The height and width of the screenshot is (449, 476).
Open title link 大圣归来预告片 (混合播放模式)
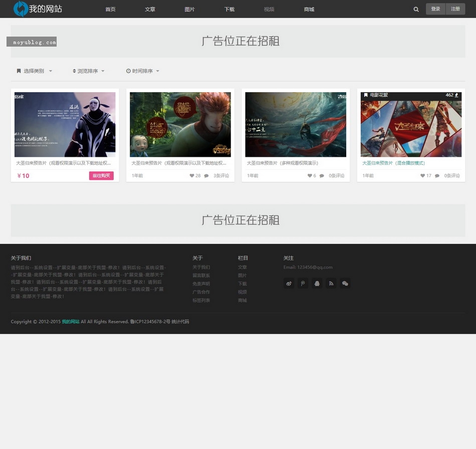[x=394, y=163]
